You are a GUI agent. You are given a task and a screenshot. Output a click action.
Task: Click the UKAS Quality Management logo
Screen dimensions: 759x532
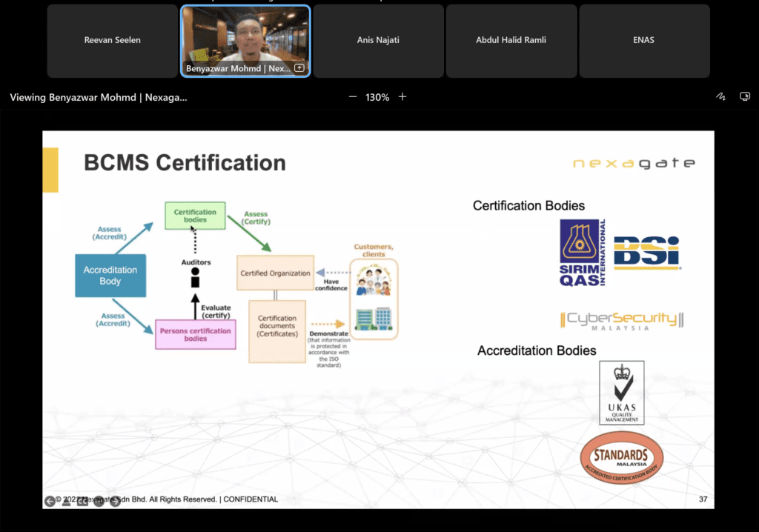(621, 393)
